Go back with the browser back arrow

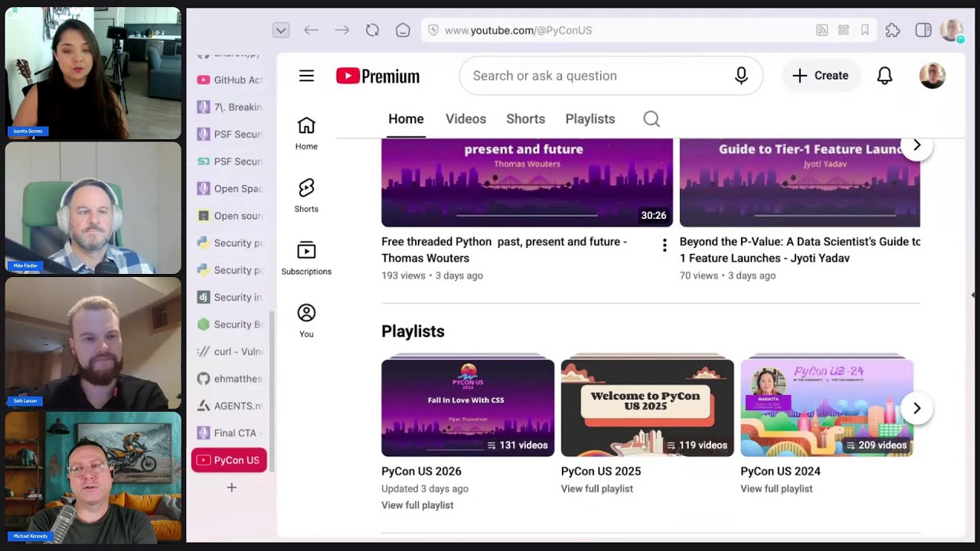tap(311, 30)
